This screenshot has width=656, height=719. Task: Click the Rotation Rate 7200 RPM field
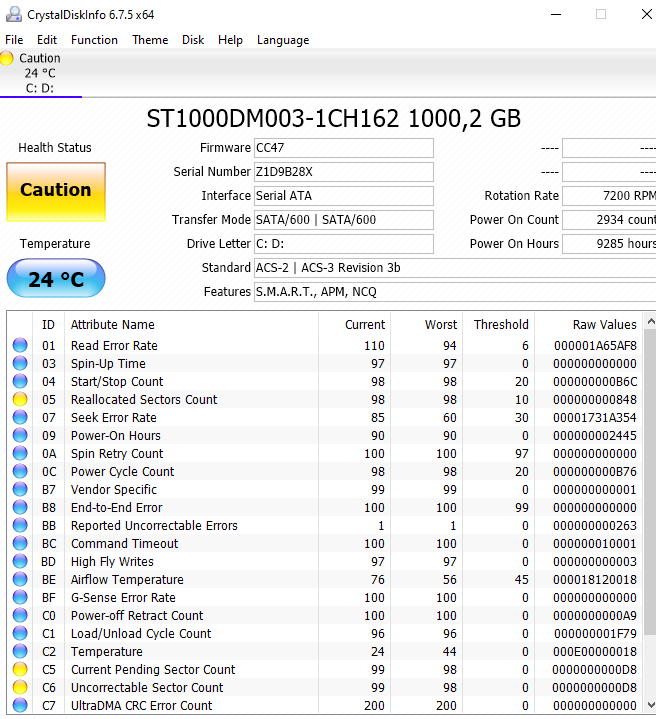click(x=609, y=196)
